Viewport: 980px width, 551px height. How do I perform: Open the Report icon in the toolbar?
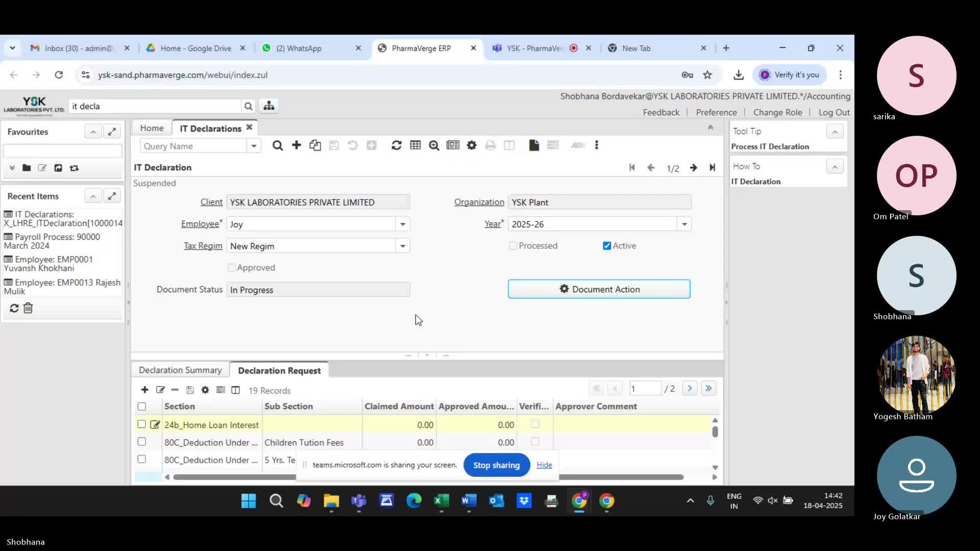click(453, 145)
